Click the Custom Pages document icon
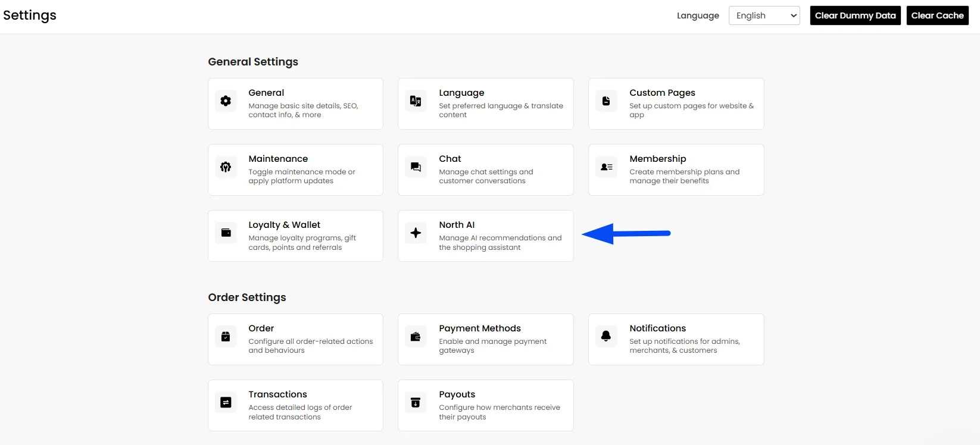Image resolution: width=980 pixels, height=445 pixels. [x=606, y=101]
